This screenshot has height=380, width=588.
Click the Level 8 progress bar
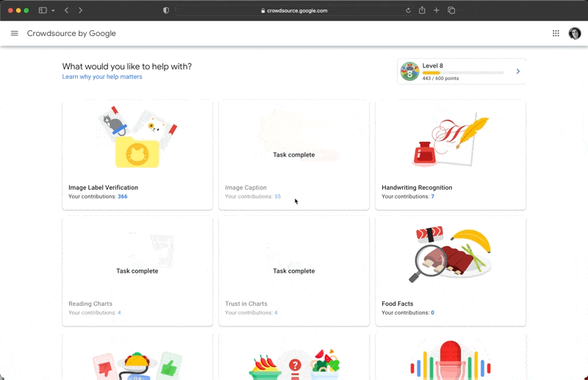pos(463,73)
